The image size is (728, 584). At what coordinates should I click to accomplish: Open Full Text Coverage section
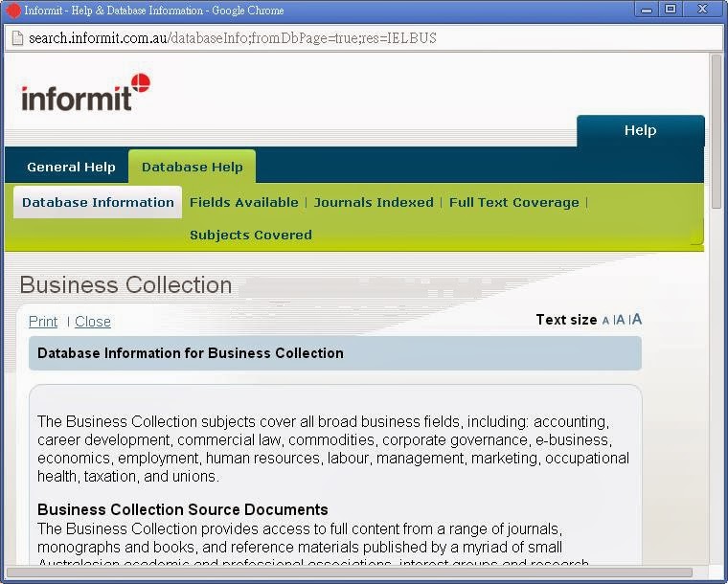(x=514, y=202)
